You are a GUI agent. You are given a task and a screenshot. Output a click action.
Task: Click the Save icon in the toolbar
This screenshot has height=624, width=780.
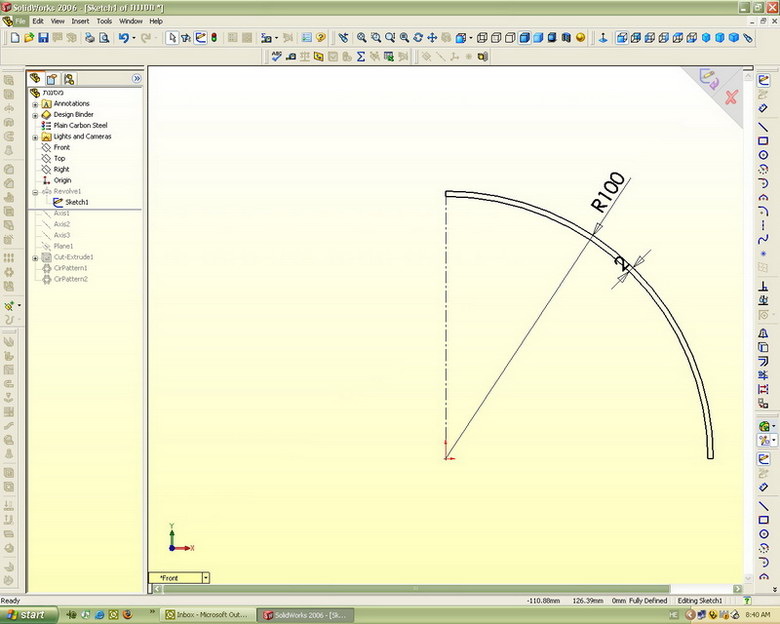tap(43, 38)
